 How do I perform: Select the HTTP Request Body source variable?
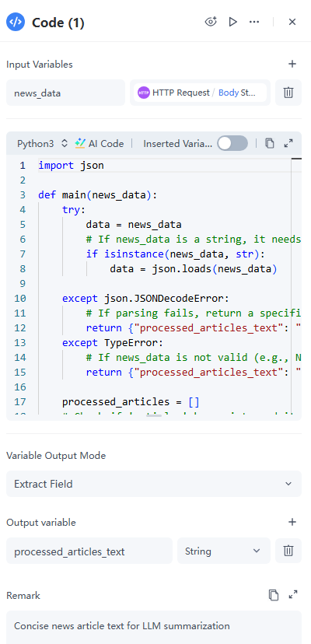click(x=200, y=93)
